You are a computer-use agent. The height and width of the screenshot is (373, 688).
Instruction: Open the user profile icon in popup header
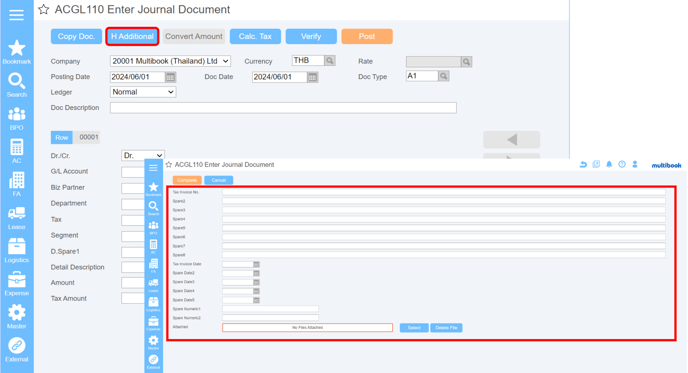tap(634, 164)
